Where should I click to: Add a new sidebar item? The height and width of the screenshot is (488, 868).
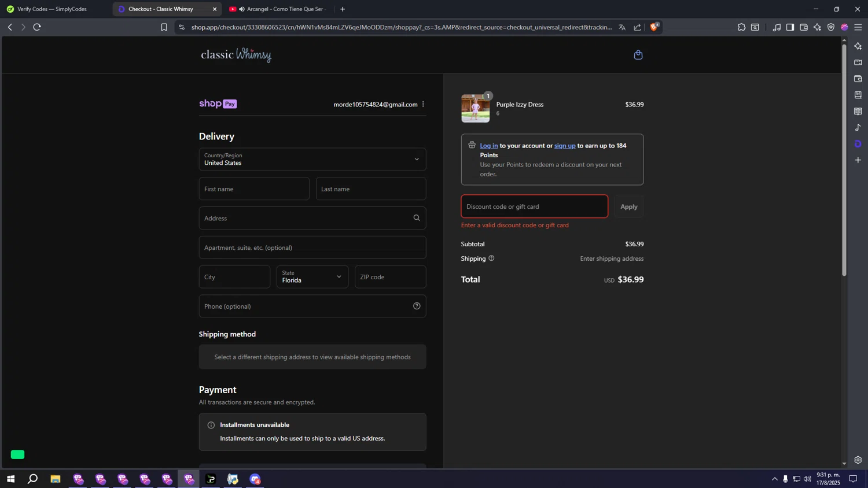(858, 160)
